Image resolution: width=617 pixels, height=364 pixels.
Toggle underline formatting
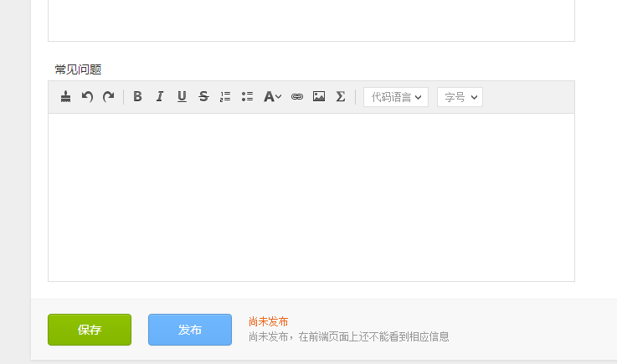tap(182, 96)
